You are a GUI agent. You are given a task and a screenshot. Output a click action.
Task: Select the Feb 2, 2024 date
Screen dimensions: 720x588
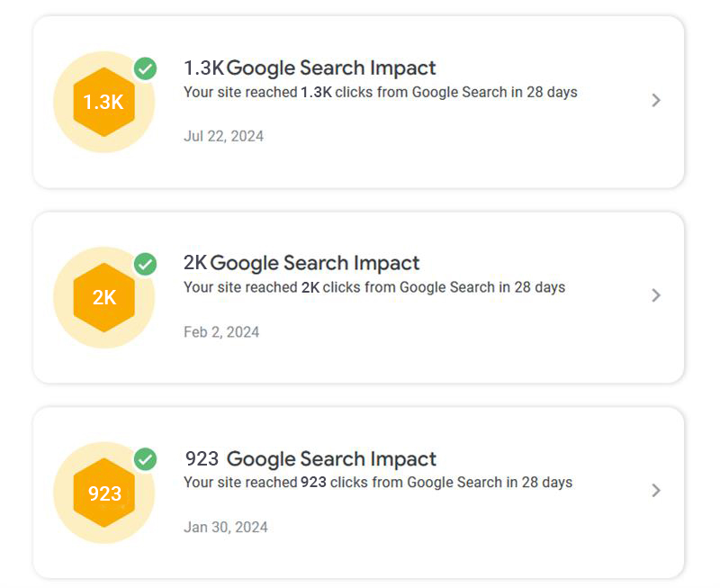(221, 331)
